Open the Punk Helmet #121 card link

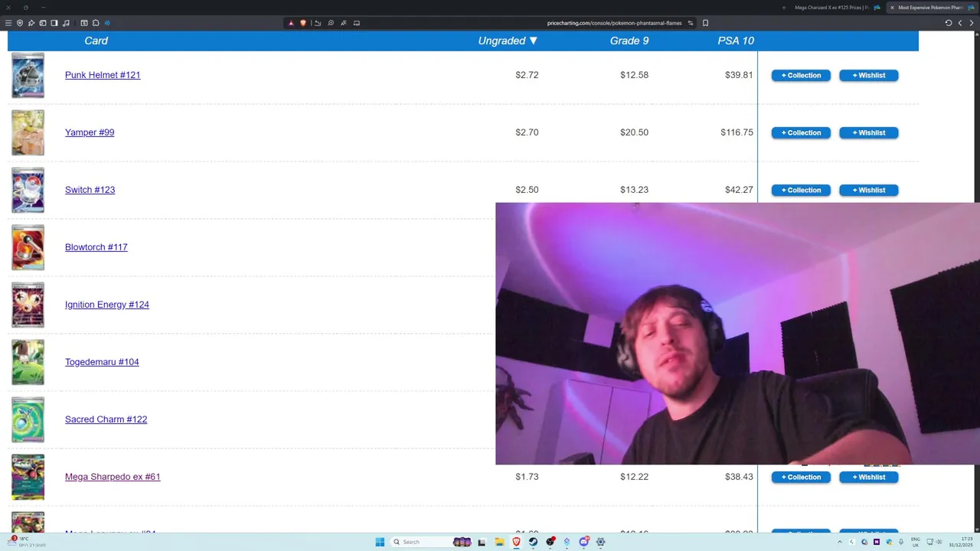click(103, 75)
